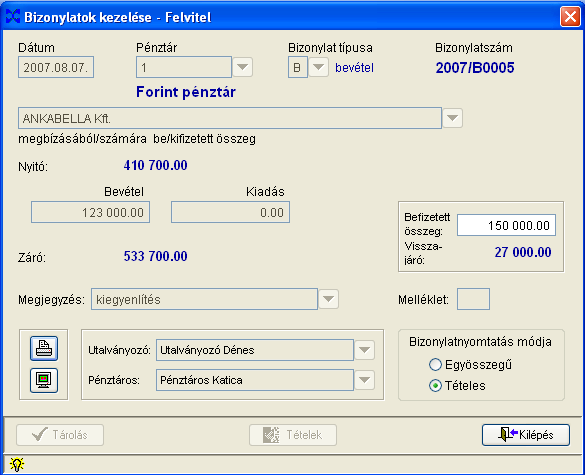Open the Bizonylat típusa dropdown arrow

[318, 67]
